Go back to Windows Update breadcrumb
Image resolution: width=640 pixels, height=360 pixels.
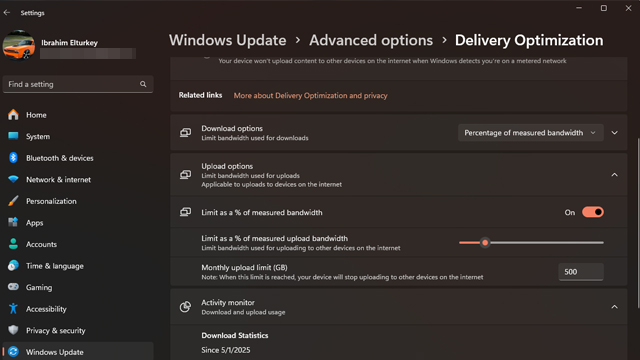click(x=227, y=40)
